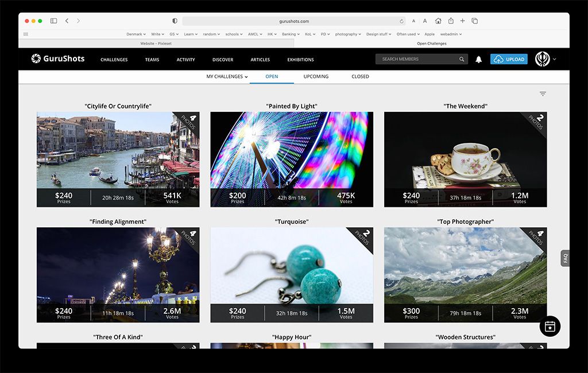
Task: Open the Discover menu
Action: pos(223,60)
